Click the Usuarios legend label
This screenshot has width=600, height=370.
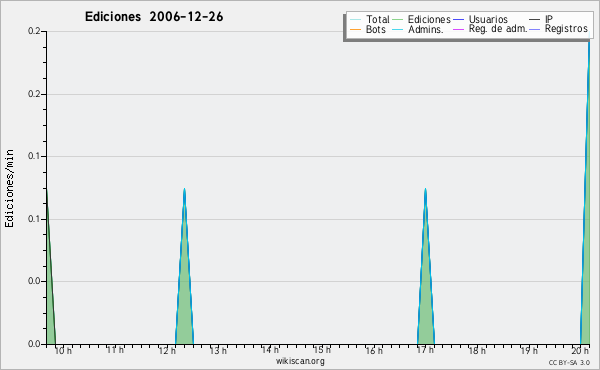(x=488, y=19)
